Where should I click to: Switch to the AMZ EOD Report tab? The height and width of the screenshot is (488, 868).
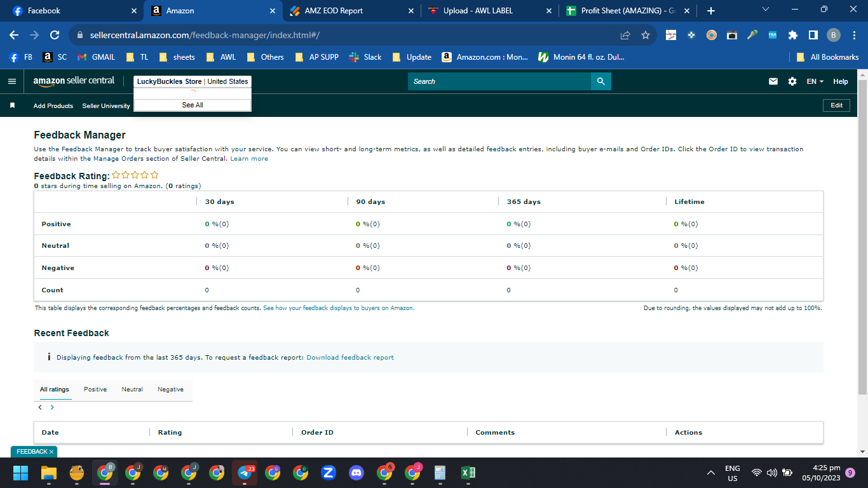click(351, 11)
